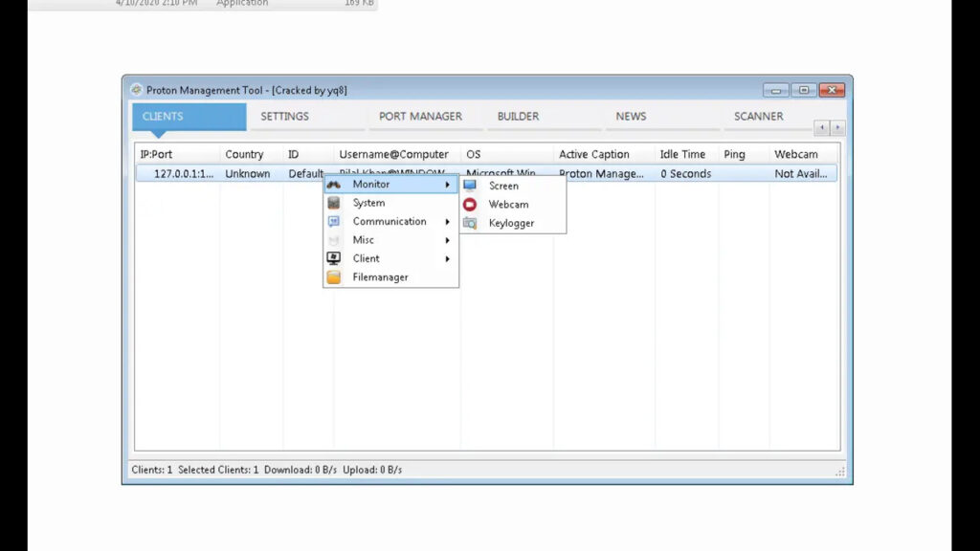Click 'Download: 0 B/s' in status bar

point(301,470)
